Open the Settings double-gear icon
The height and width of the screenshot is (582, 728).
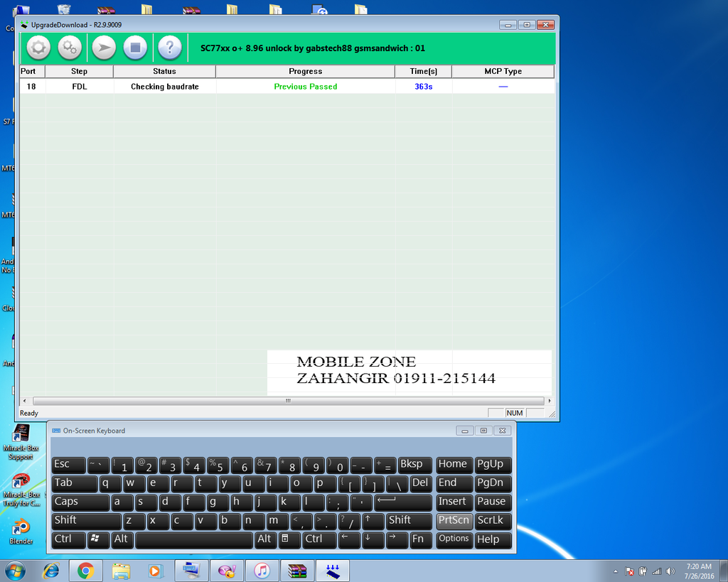pos(69,48)
